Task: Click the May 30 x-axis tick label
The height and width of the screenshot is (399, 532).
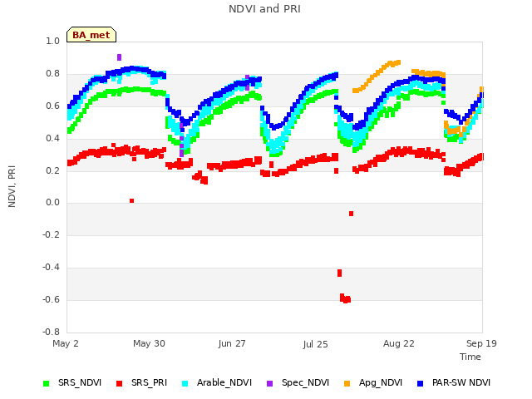Action: tap(149, 343)
